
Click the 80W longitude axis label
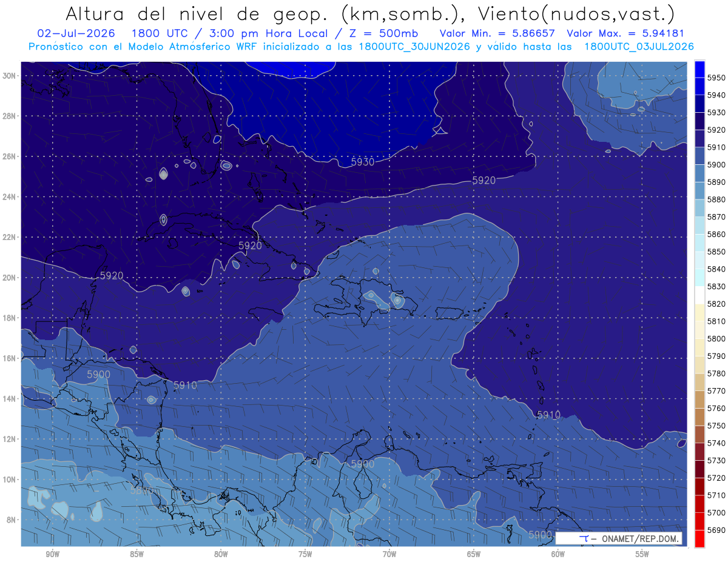(221, 555)
